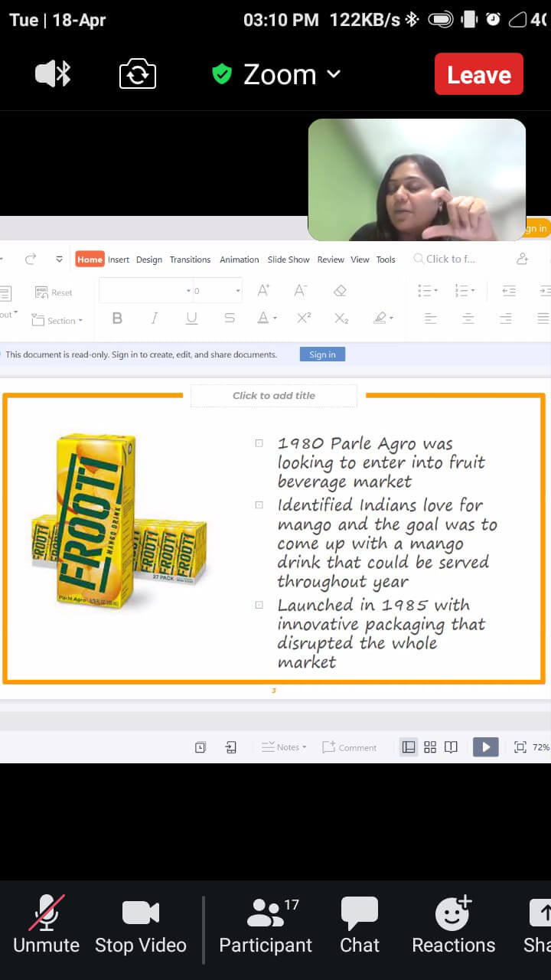Redo the last action arrow
Screen dimensions: 551x980
(x=31, y=260)
